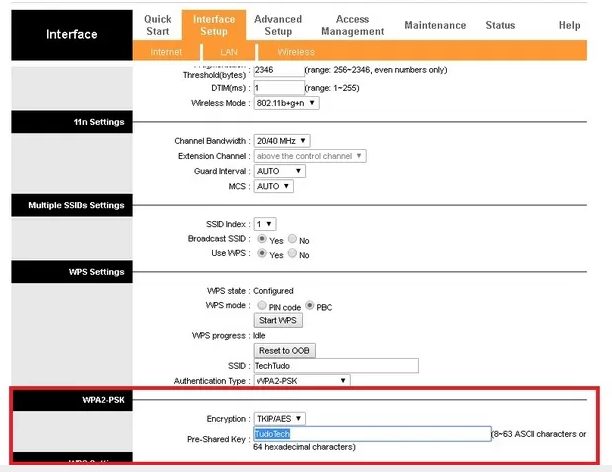612x472 pixels.
Task: Open the Channel Bandwidth dropdown
Action: pos(282,141)
